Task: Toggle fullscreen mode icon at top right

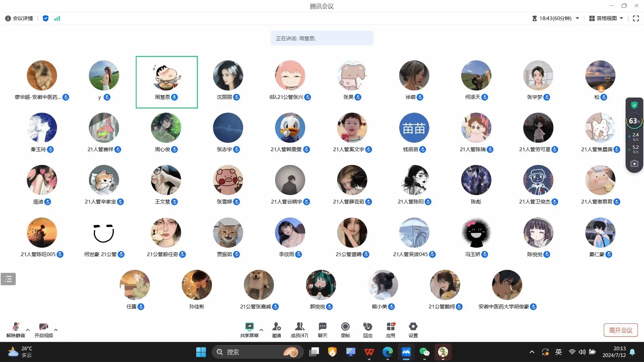Action: click(x=636, y=18)
